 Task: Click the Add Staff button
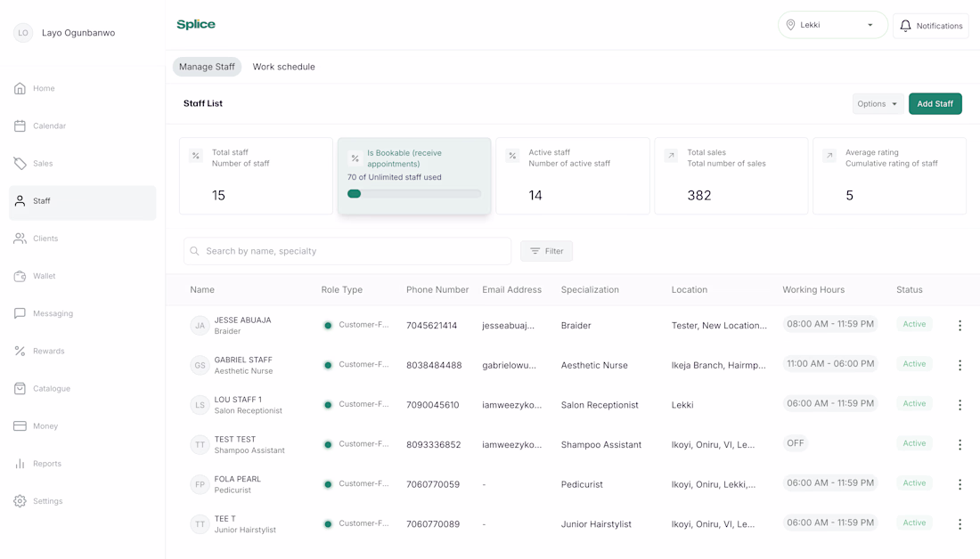pos(935,104)
